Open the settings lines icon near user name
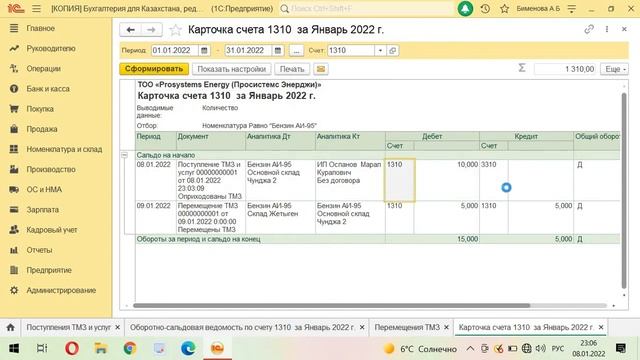 pyautogui.click(x=572, y=9)
